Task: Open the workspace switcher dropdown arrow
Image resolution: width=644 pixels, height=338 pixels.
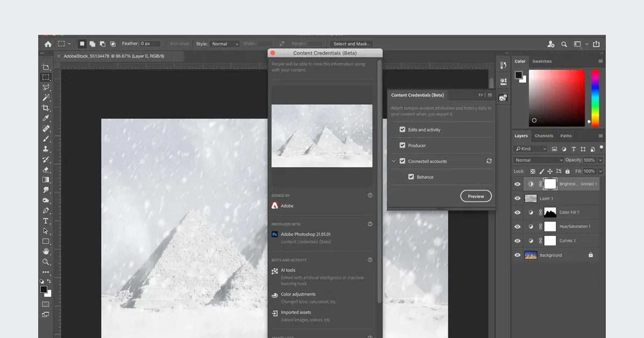Action: 587,44
